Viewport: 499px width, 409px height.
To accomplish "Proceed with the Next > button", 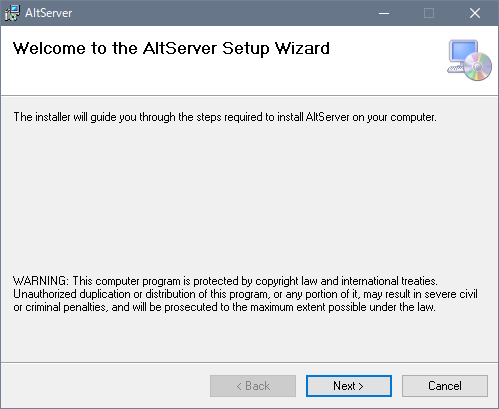I will pyautogui.click(x=349, y=386).
